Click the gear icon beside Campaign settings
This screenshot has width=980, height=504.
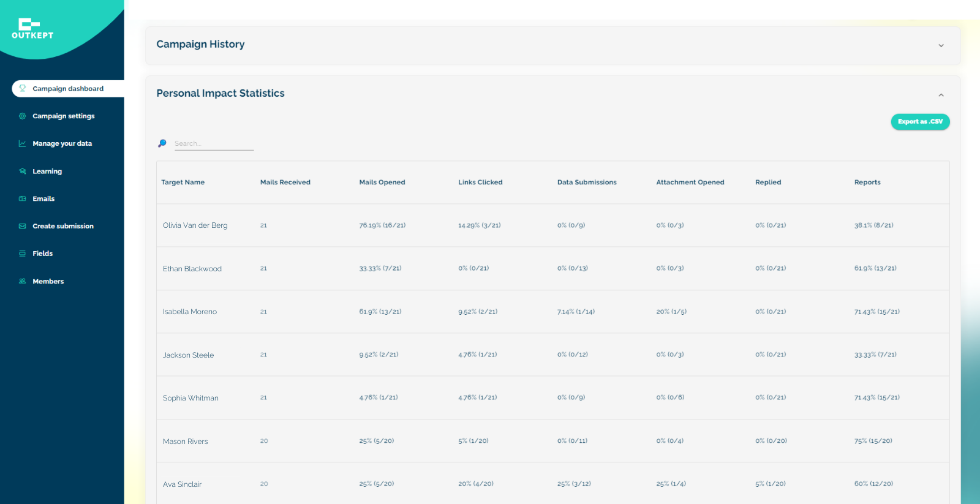[x=23, y=116]
